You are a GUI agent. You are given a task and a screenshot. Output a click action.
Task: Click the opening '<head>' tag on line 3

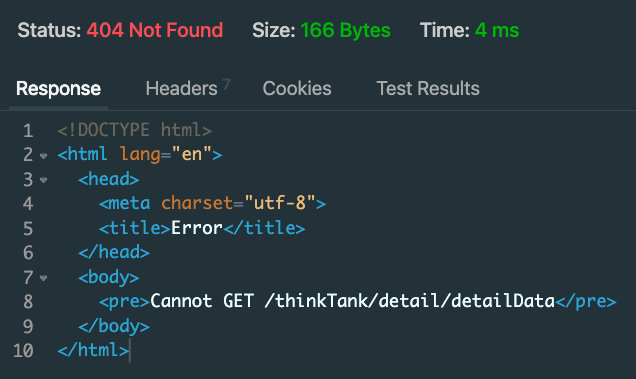(x=109, y=179)
